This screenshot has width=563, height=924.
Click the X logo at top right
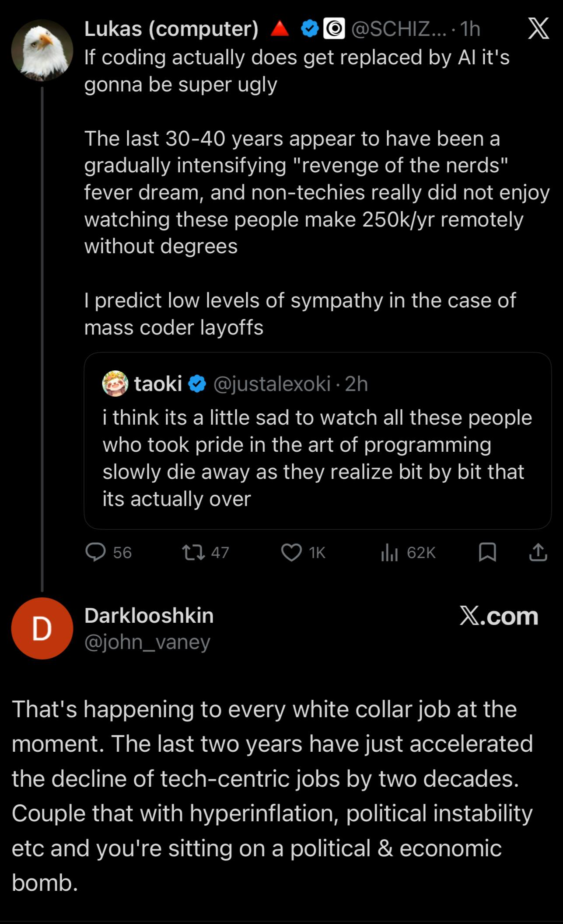click(538, 29)
